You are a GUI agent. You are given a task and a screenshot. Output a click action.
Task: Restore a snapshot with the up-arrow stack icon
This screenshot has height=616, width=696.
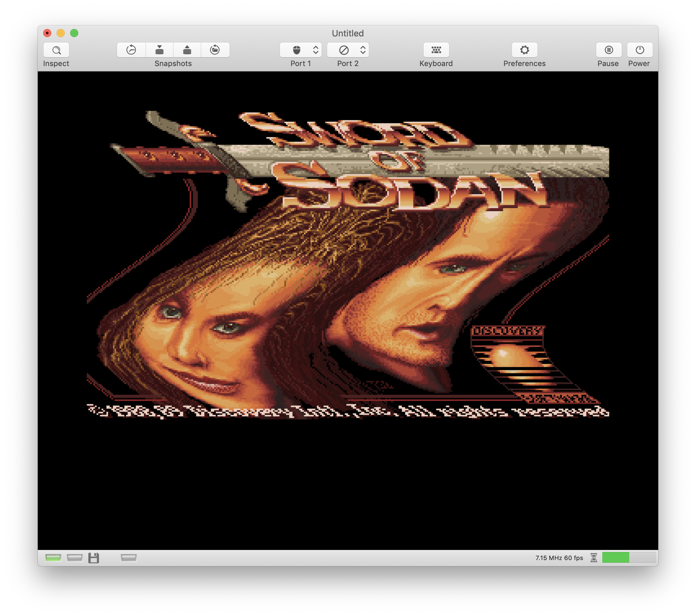pyautogui.click(x=187, y=50)
